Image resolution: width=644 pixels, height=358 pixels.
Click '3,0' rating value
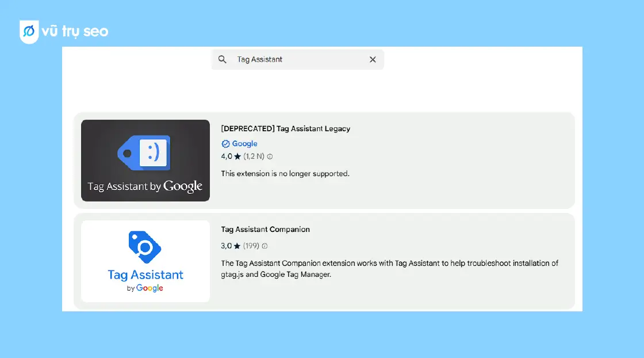pyautogui.click(x=227, y=246)
